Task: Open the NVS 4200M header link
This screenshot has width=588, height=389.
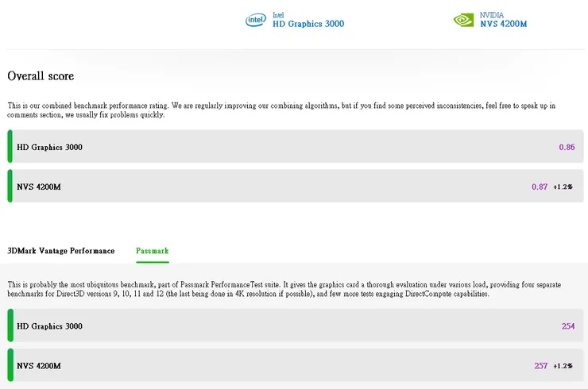Action: pyautogui.click(x=503, y=24)
